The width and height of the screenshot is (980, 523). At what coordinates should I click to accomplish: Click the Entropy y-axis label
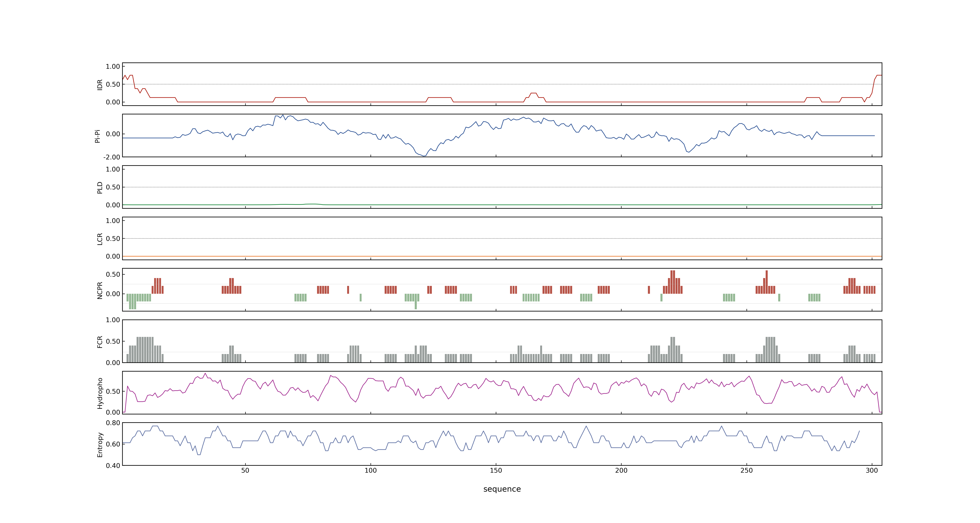click(x=100, y=445)
